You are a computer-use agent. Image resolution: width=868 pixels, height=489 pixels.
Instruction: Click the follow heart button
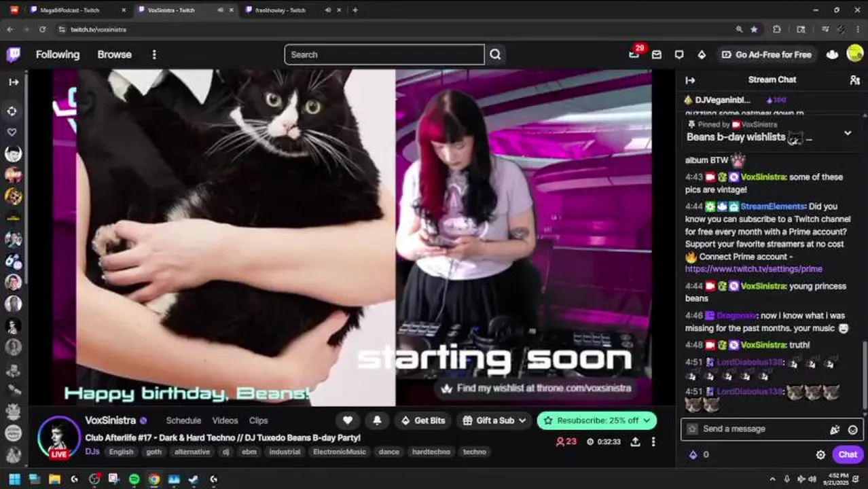pos(347,420)
